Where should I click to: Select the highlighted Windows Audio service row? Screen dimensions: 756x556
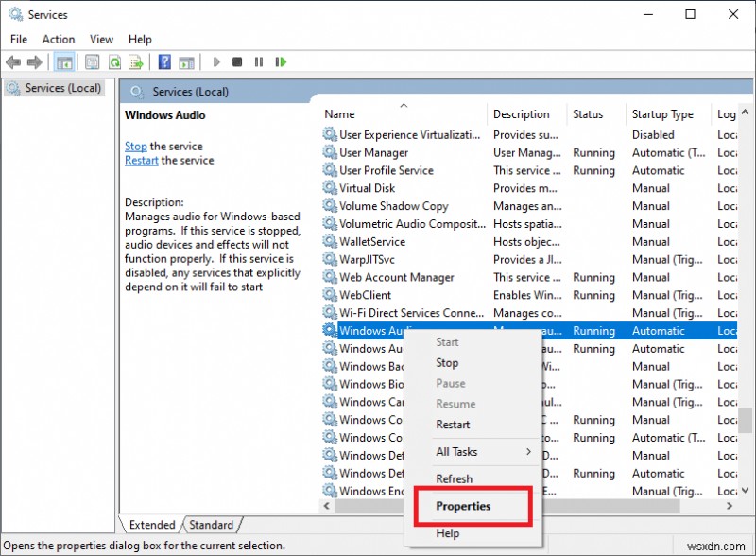point(529,331)
